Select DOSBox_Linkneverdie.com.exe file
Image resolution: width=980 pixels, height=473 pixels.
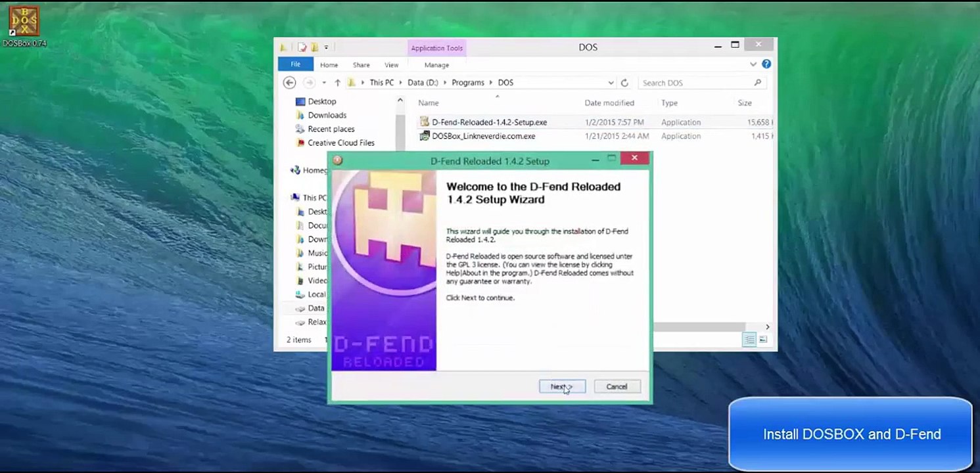483,136
